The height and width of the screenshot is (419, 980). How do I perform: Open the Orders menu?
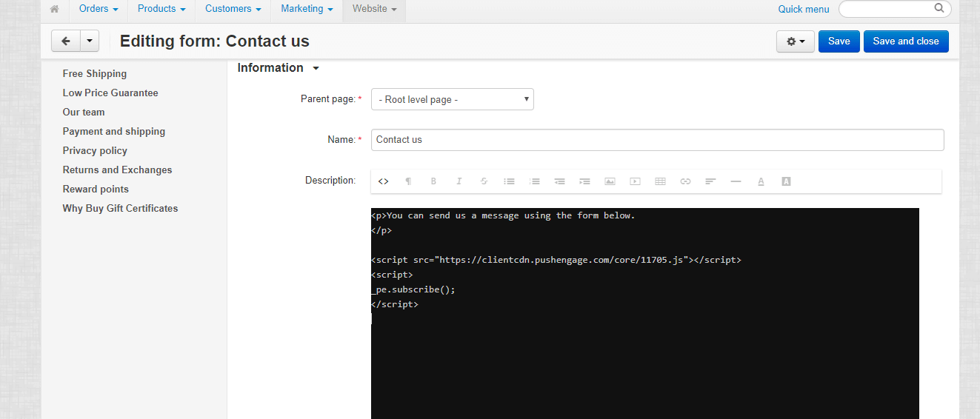click(x=99, y=9)
